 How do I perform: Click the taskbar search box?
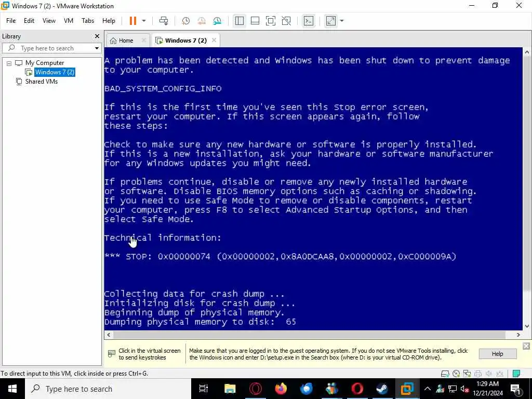point(108,389)
